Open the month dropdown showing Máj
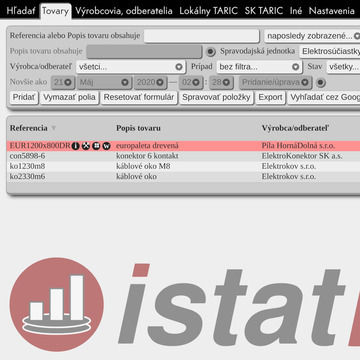This screenshot has height=360, width=360. [x=104, y=82]
